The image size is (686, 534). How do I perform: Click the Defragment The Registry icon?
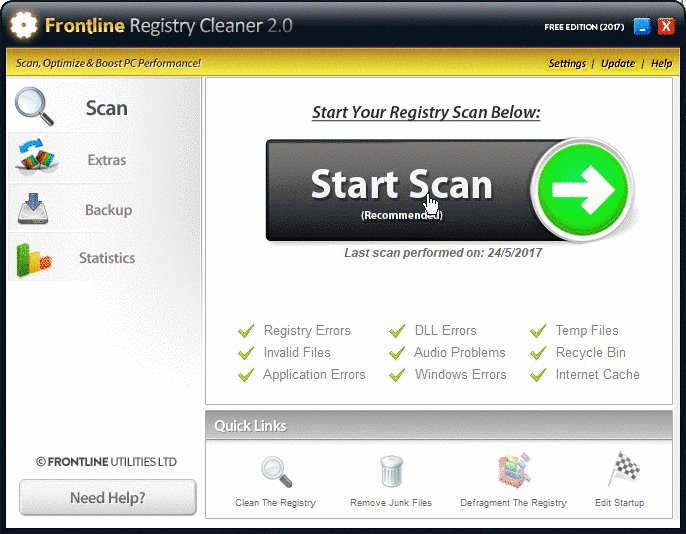[x=514, y=470]
